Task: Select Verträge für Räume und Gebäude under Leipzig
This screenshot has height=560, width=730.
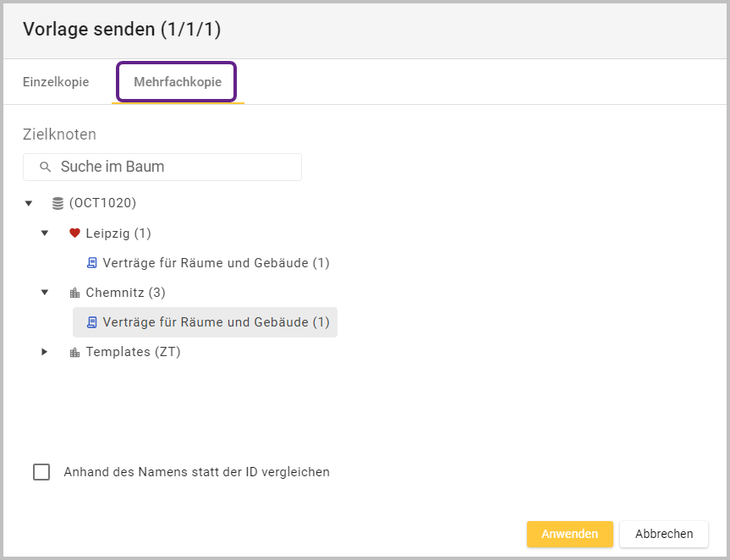Action: tap(216, 263)
